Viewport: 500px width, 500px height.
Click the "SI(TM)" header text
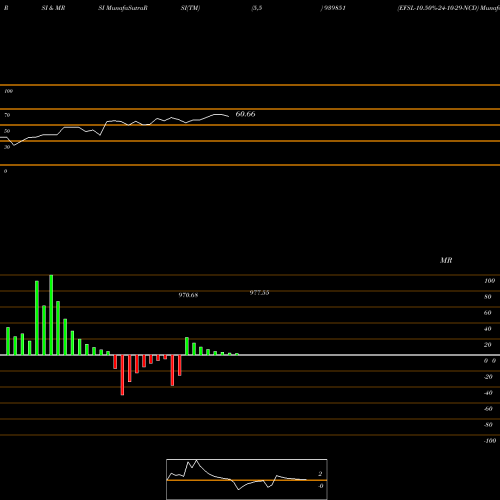click(x=190, y=8)
